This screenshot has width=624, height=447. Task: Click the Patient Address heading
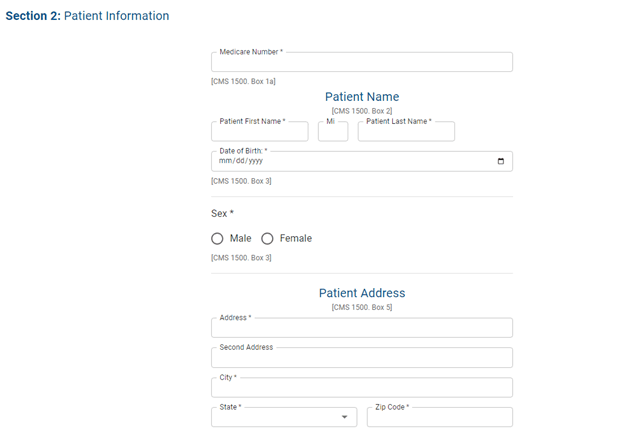coord(362,293)
